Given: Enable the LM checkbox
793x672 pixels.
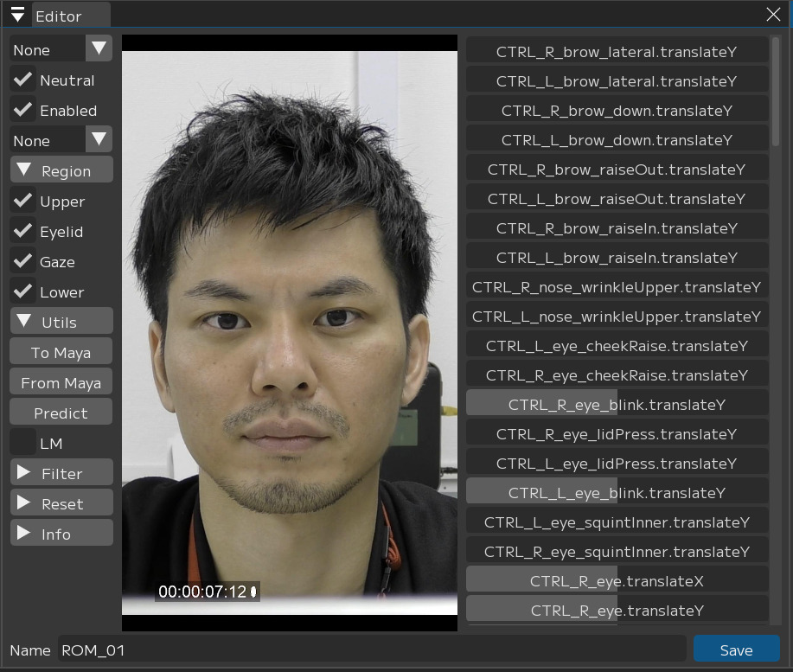Looking at the screenshot, I should tap(22, 444).
